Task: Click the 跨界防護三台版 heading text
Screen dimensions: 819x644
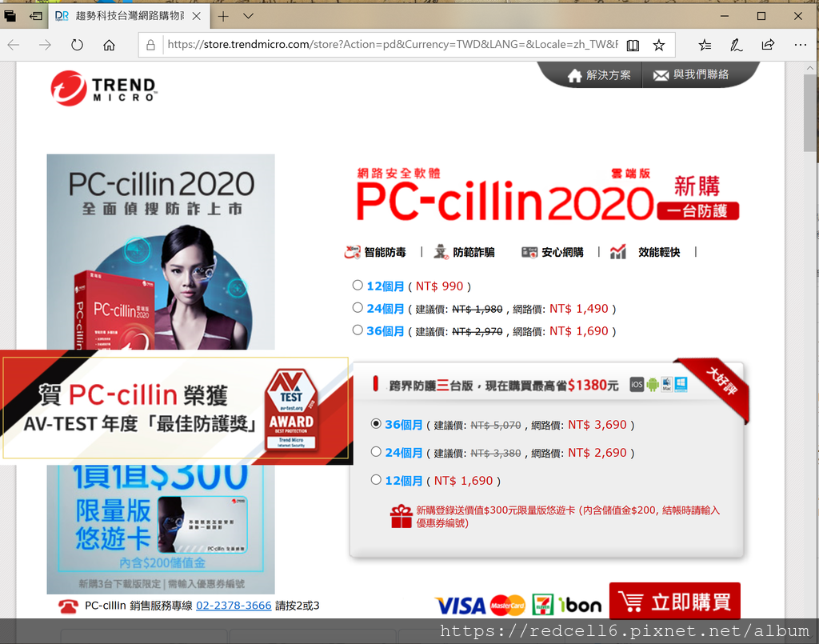Action: [504, 386]
